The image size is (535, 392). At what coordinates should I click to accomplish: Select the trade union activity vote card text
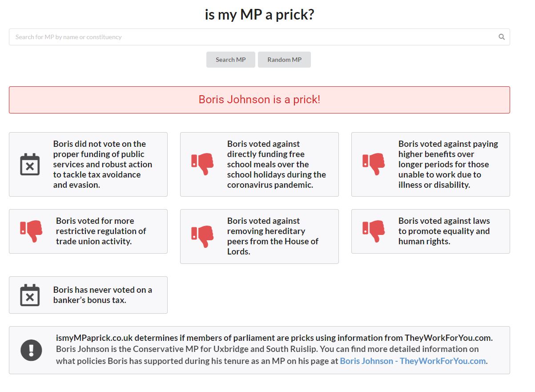point(101,231)
